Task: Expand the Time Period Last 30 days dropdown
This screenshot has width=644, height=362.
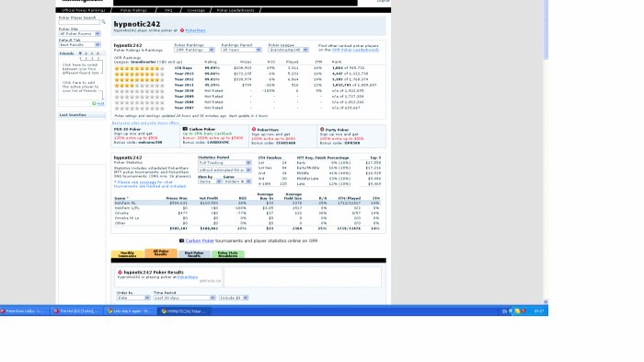Action: click(x=184, y=298)
